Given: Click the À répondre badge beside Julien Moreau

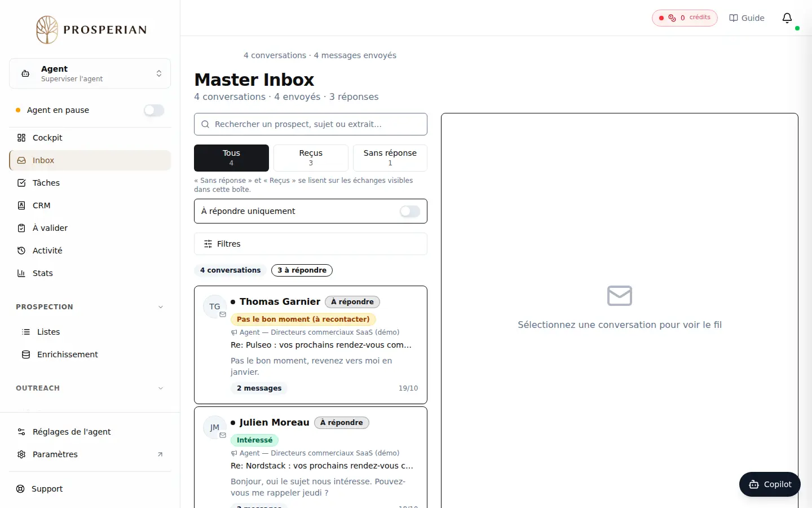Looking at the screenshot, I should pos(342,423).
